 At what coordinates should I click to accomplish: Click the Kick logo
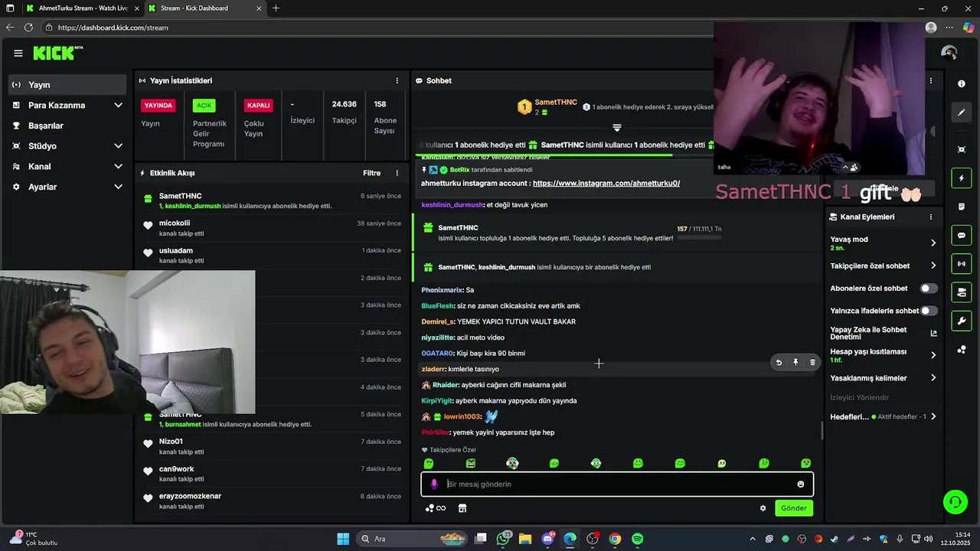(x=57, y=53)
